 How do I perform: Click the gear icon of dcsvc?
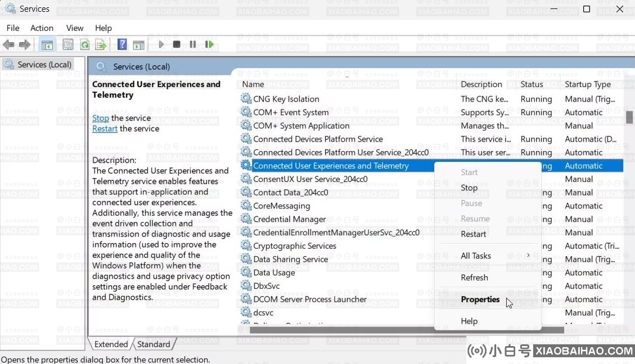tap(246, 312)
